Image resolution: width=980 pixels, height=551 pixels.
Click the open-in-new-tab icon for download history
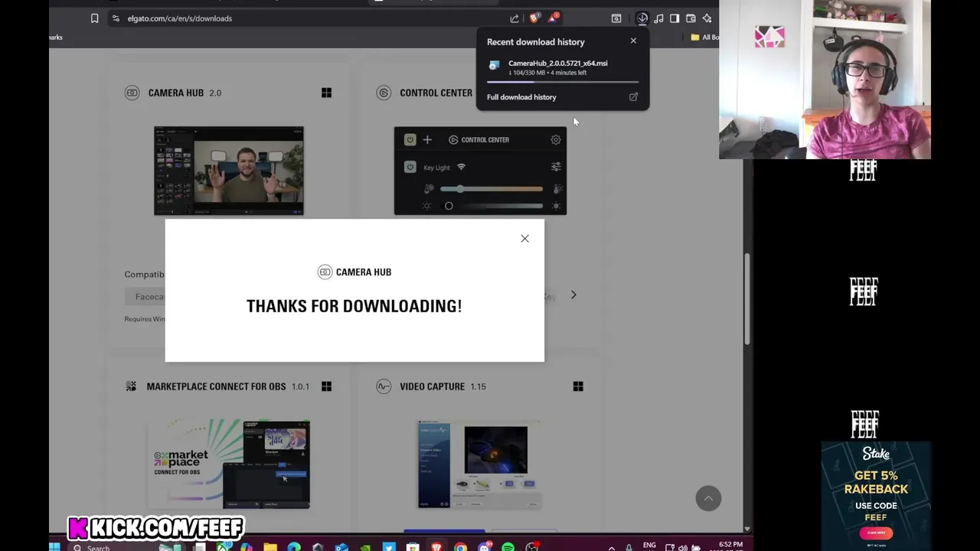pos(633,97)
